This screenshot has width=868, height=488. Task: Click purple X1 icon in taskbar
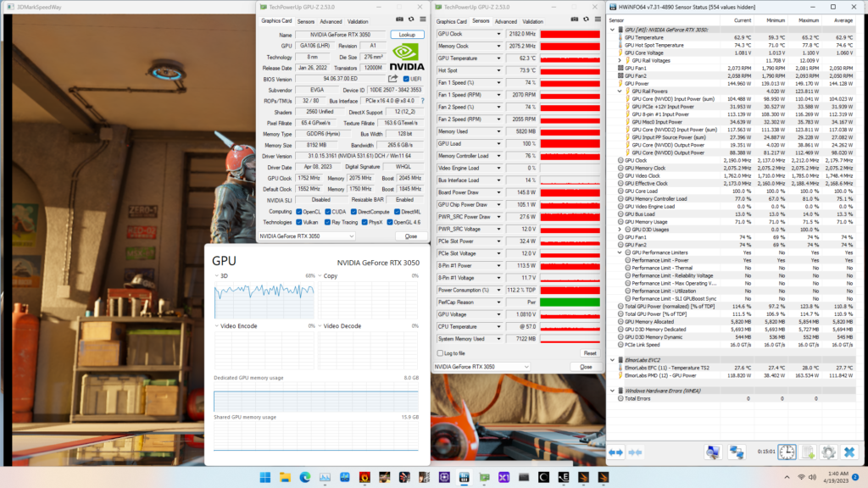[x=504, y=478]
